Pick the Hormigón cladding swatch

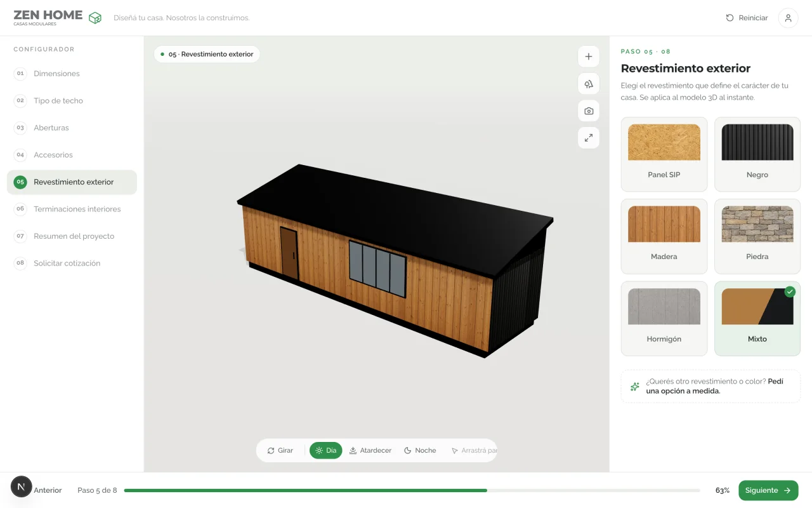[664, 319]
